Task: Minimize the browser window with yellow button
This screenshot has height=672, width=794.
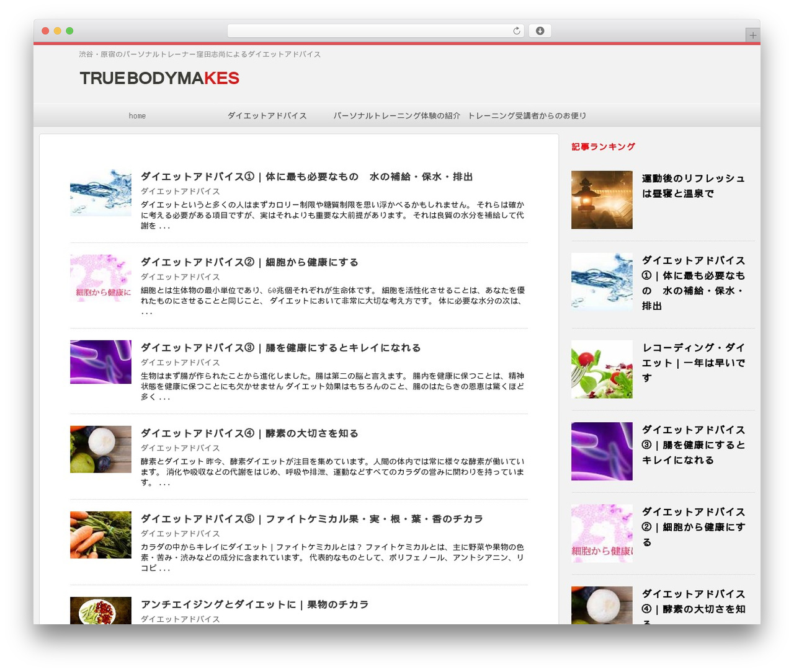Action: tap(57, 31)
